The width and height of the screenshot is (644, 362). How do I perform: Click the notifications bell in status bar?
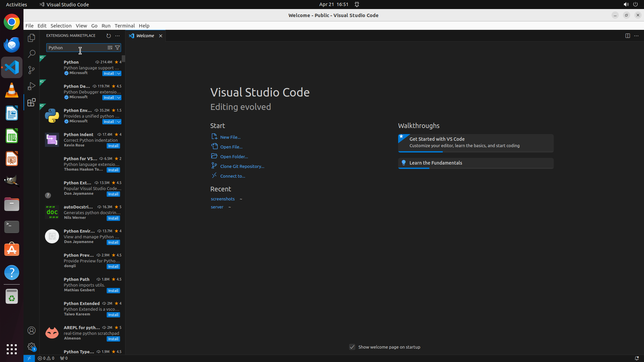(636, 358)
